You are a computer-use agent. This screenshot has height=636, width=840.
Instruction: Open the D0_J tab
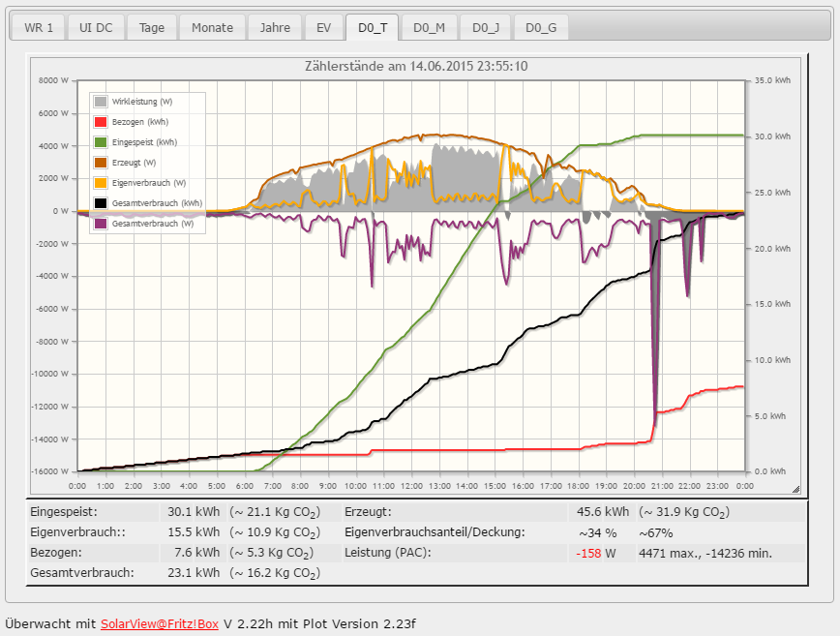point(486,27)
